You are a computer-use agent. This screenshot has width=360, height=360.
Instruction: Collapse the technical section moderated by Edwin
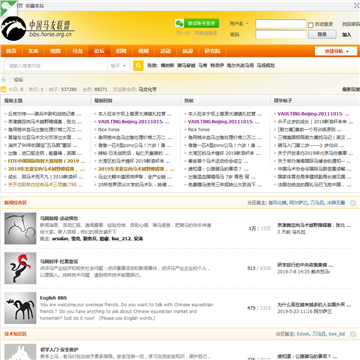(353, 334)
